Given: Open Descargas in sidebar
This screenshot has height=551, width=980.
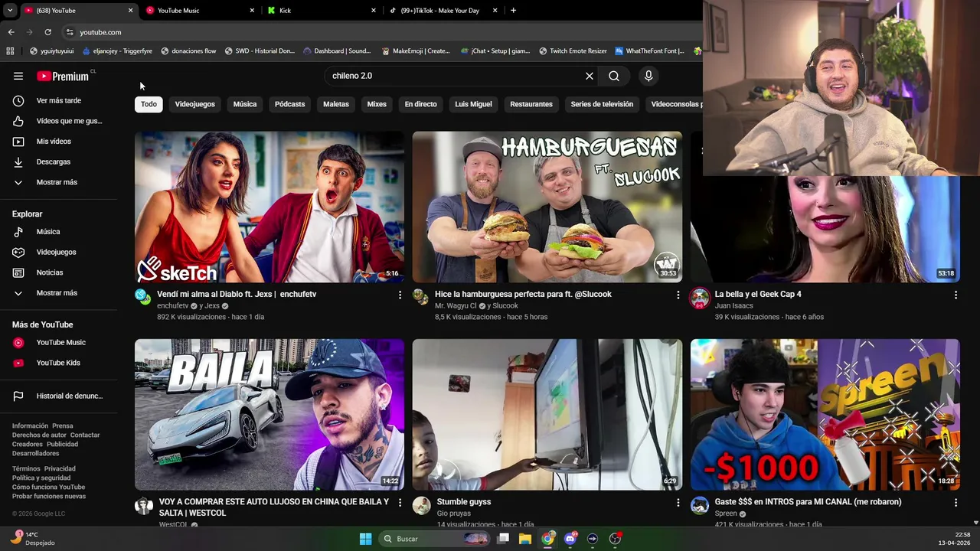Looking at the screenshot, I should 58,161.
